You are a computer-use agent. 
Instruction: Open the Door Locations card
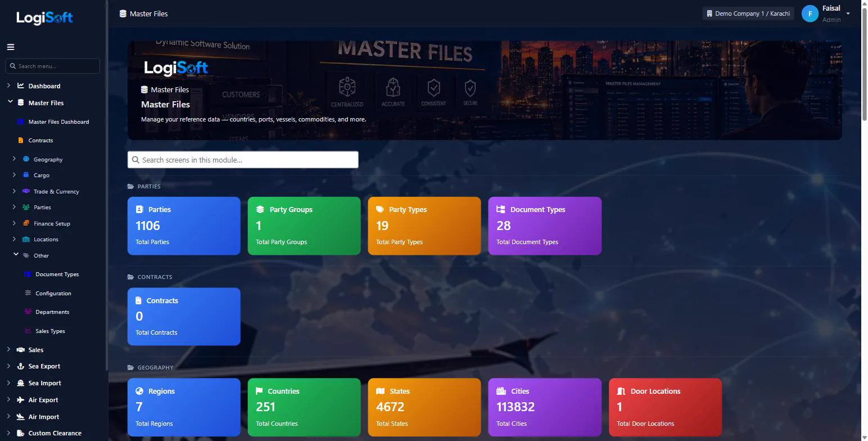click(665, 407)
